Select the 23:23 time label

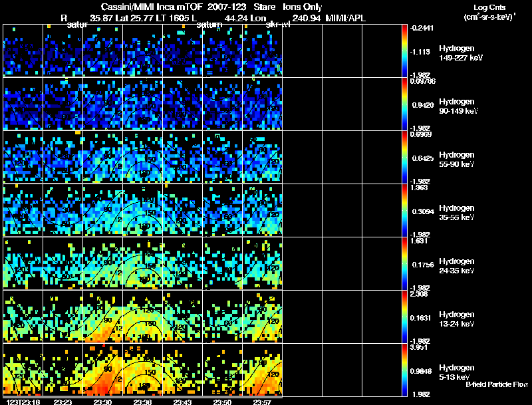point(63,402)
